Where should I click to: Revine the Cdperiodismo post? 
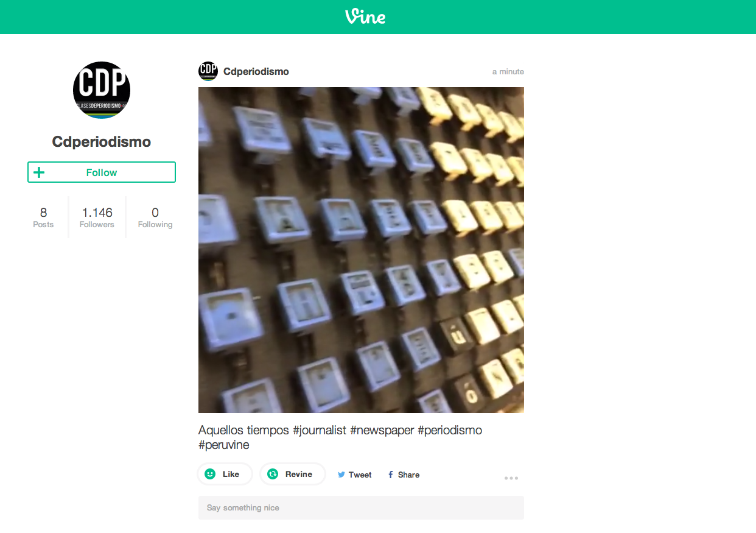[x=292, y=474]
